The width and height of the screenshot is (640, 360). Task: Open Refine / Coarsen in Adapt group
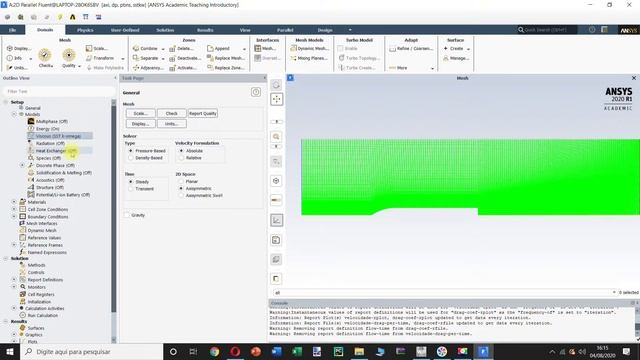point(411,48)
